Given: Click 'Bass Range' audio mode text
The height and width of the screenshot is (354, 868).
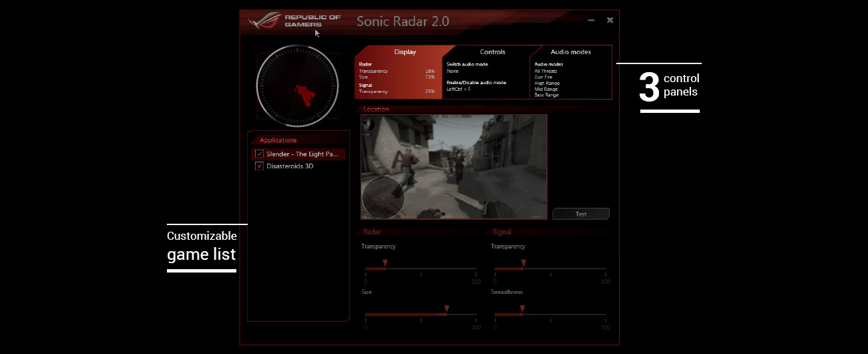Looking at the screenshot, I should (547, 95).
